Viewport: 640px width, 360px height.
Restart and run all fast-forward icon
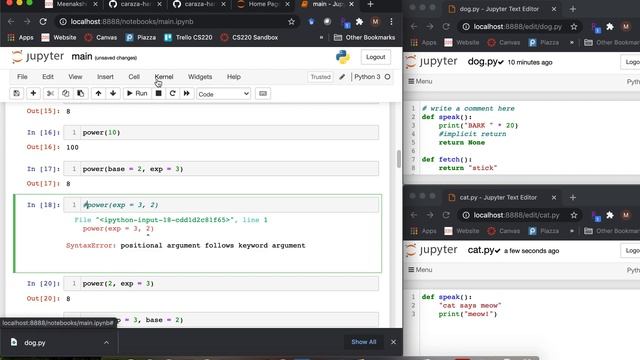pyautogui.click(x=187, y=93)
